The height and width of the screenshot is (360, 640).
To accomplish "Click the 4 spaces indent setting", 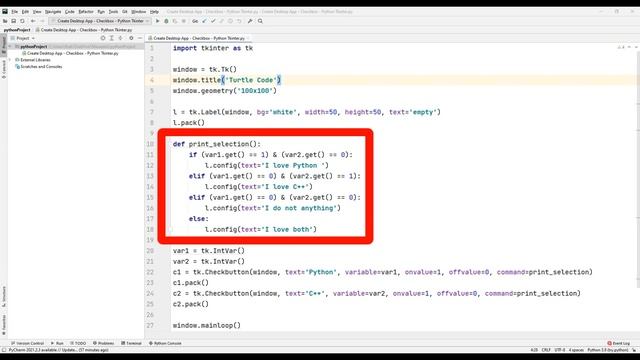I will 576,350.
